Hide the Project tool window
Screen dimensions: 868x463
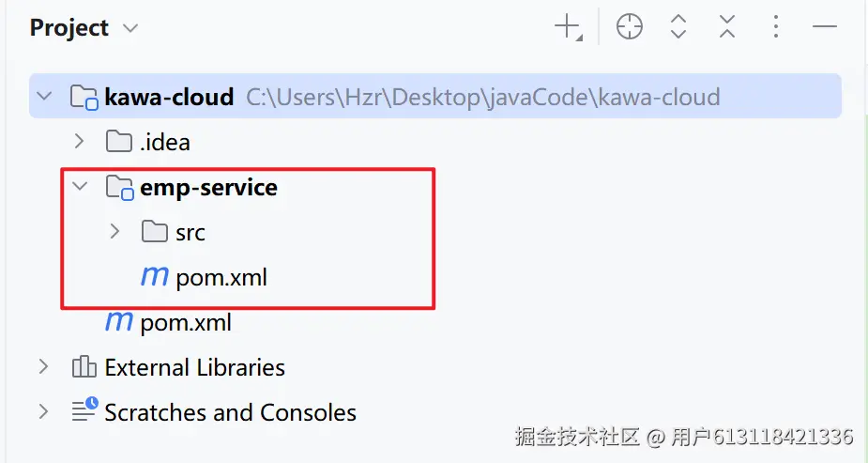pyautogui.click(x=824, y=27)
